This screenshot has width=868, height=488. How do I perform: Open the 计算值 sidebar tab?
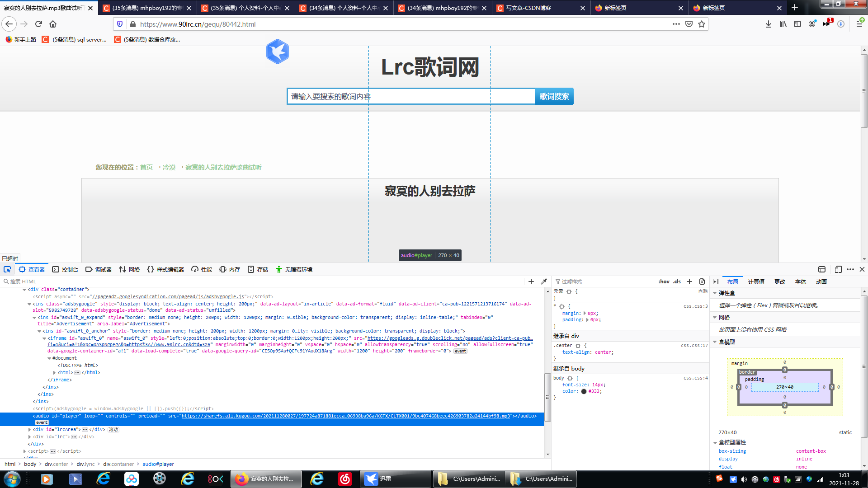[756, 282]
